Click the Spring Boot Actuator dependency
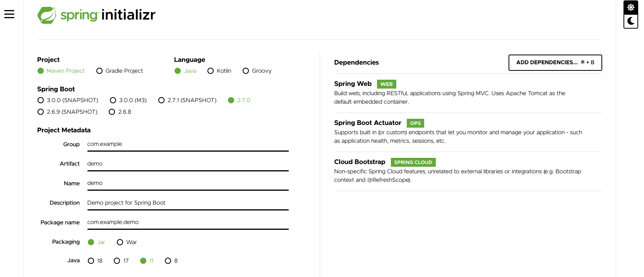The width and height of the screenshot is (644, 277). tap(468, 132)
